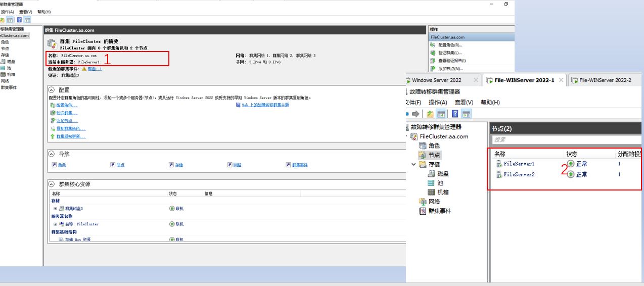This screenshot has height=286, width=644.
Task: Open the 添加节点... link in summary
Action: pyautogui.click(x=67, y=121)
